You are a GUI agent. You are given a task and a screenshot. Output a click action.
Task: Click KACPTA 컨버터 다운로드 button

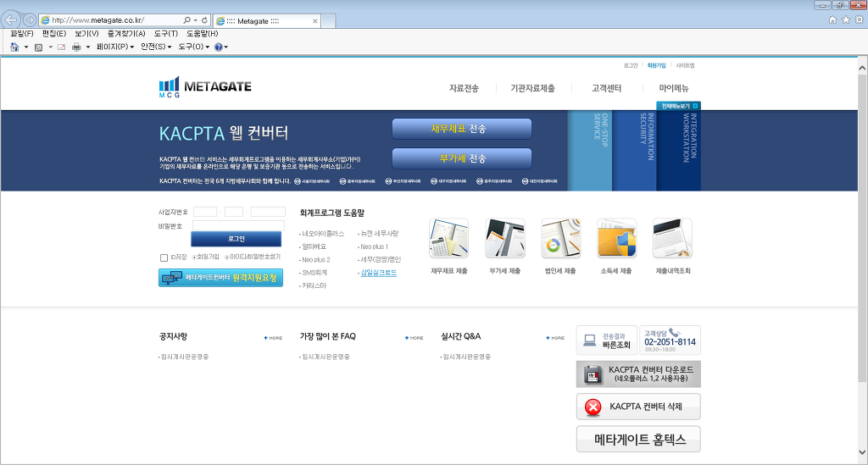(x=638, y=374)
